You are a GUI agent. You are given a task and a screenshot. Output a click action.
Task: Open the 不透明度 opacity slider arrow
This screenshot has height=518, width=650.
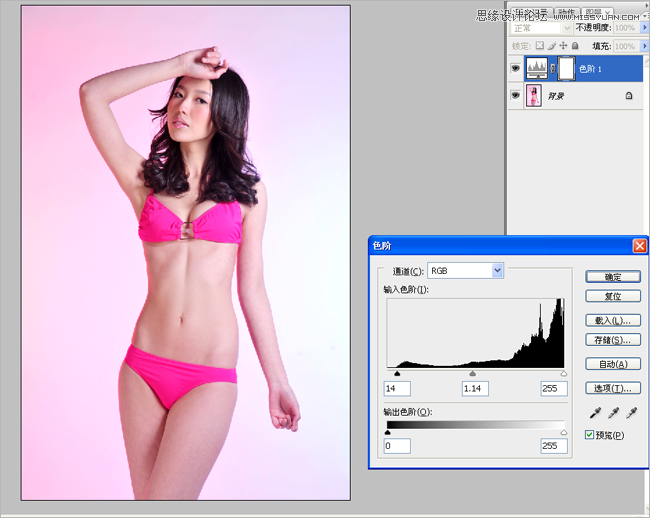645,28
